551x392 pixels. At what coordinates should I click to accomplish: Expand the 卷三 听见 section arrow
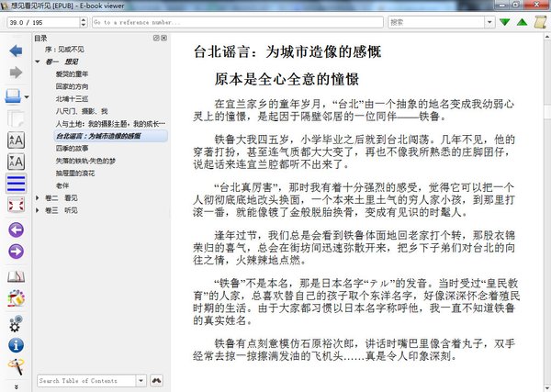click(x=38, y=210)
